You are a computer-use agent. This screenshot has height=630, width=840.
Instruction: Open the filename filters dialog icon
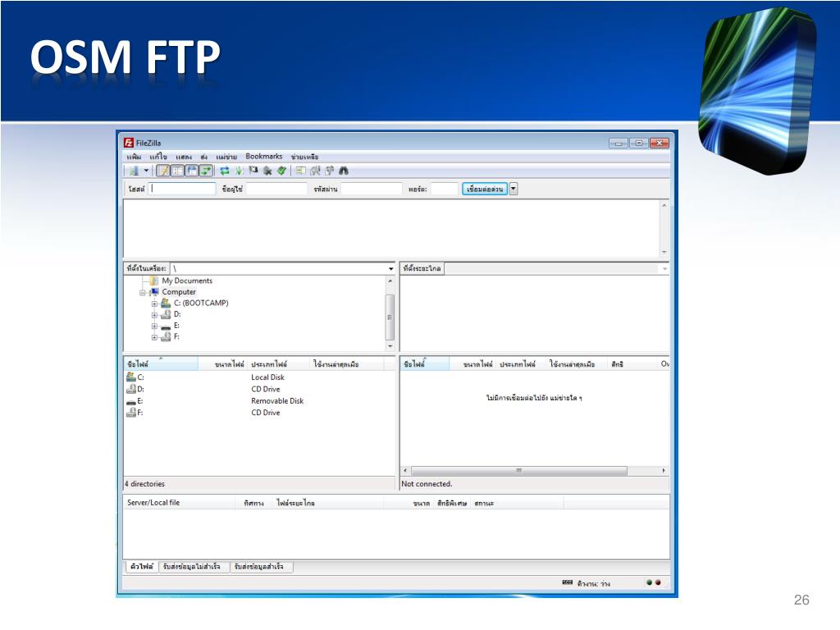pyautogui.click(x=301, y=171)
